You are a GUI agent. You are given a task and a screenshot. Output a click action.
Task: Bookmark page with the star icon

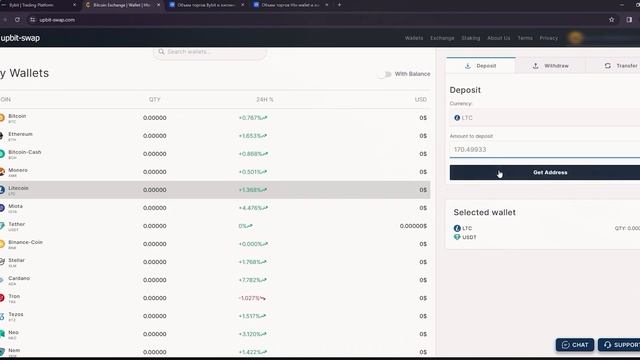611,20
